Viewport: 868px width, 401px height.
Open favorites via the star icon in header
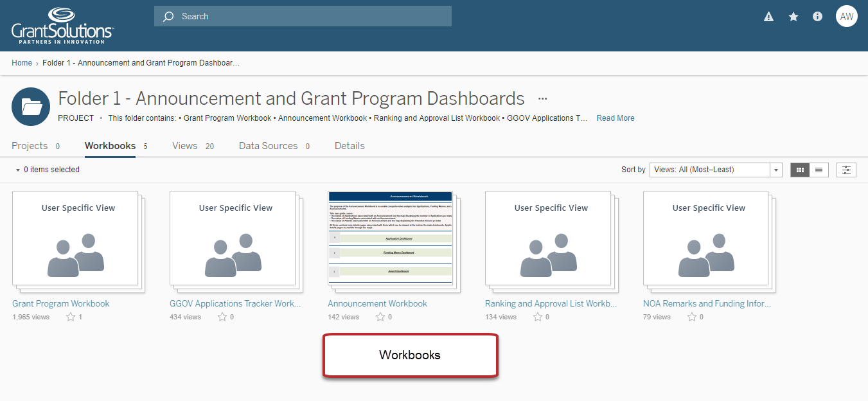[x=793, y=17]
